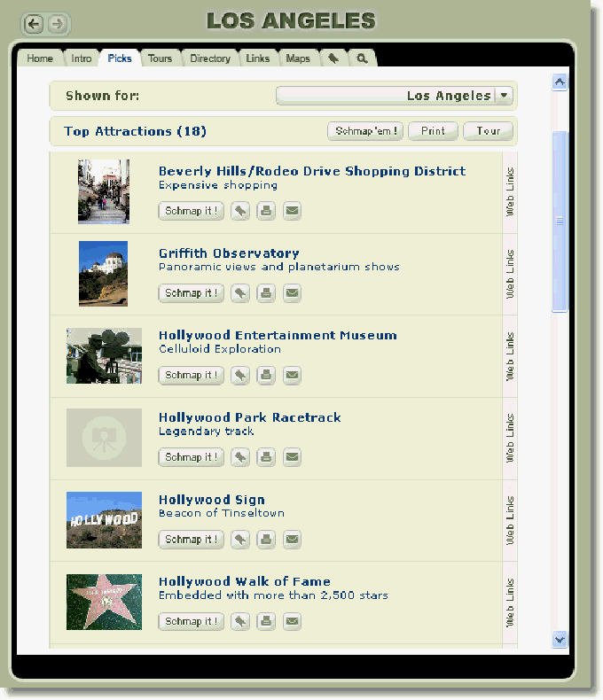Email the Hollywood Walk of Fame entry
This screenshot has width=603, height=700.
pos(292,621)
